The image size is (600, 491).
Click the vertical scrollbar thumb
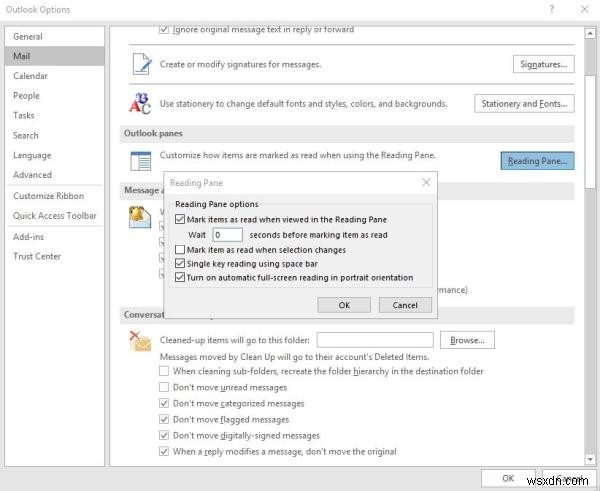point(590,132)
